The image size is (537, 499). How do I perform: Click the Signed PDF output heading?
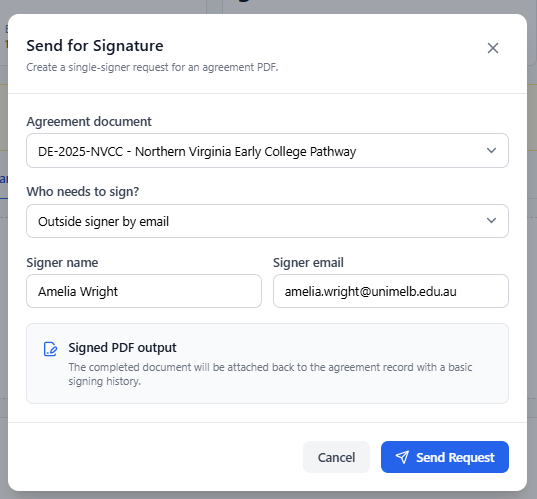pos(122,348)
